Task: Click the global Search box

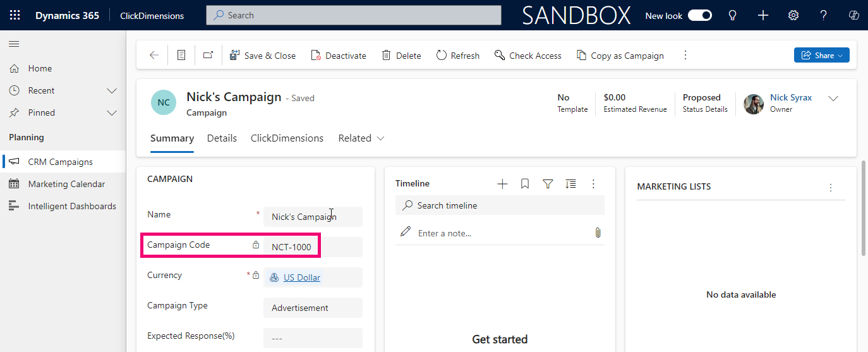Action: point(353,15)
